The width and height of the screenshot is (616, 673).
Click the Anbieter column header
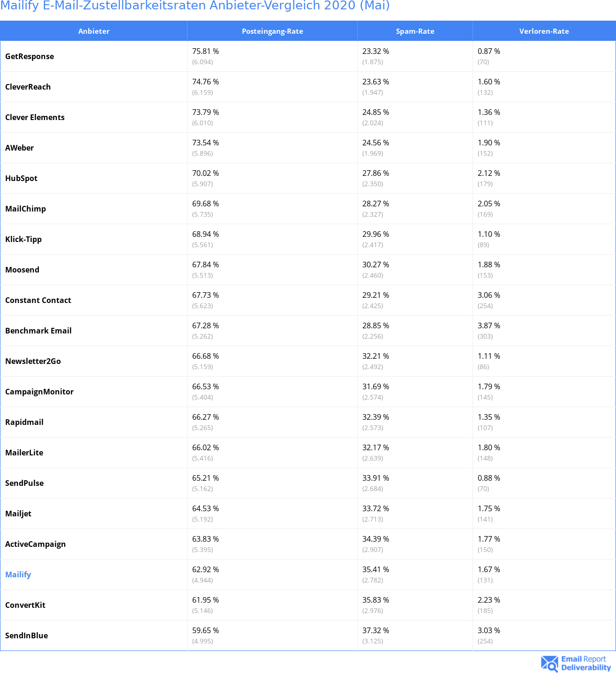pos(94,31)
